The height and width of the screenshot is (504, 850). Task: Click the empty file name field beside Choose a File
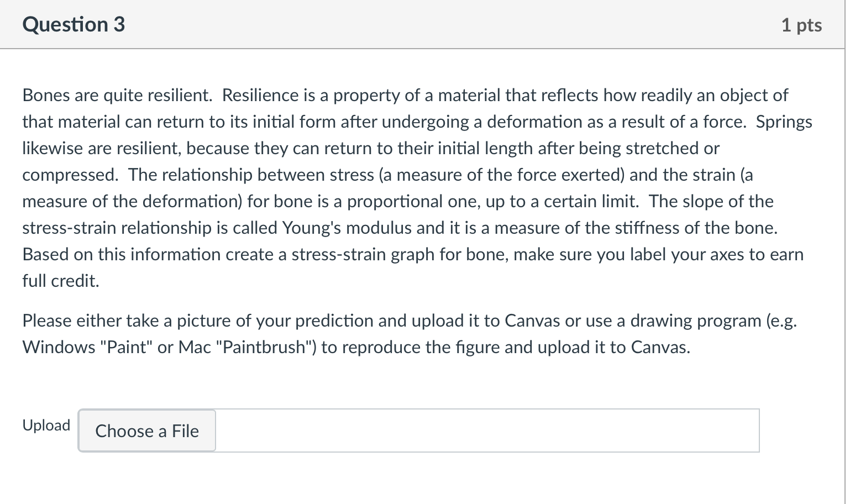(486, 431)
